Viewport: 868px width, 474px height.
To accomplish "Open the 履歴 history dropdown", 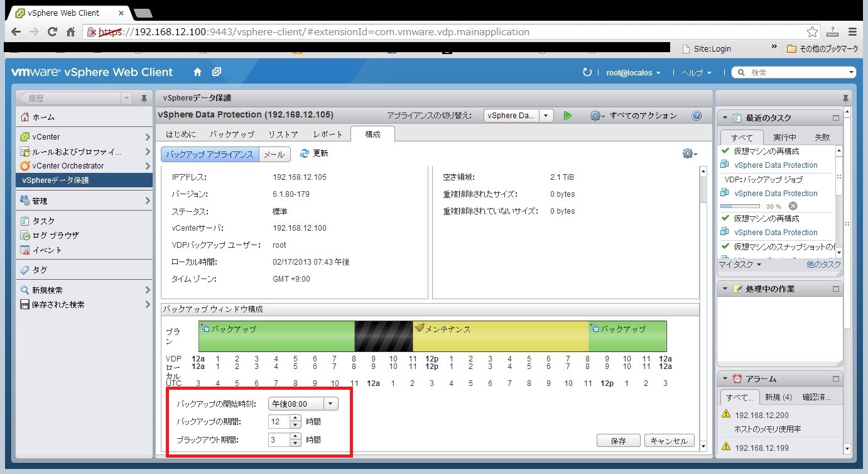I will point(127,99).
